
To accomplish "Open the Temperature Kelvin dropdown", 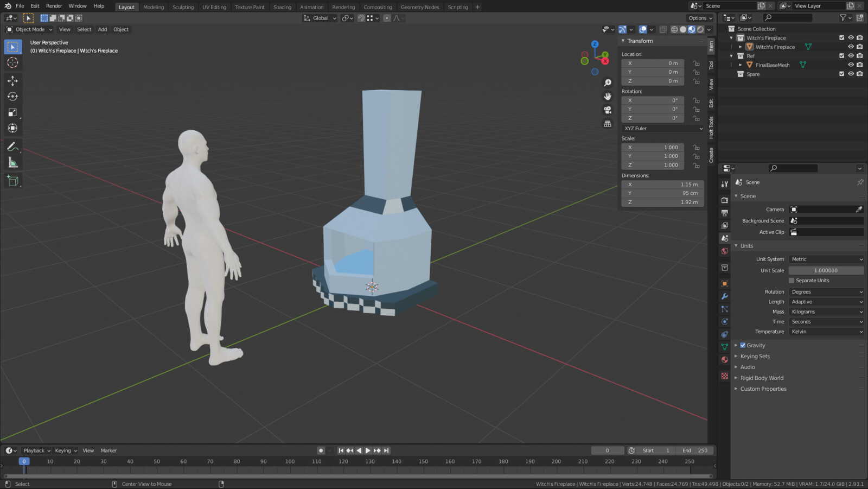I will pos(826,332).
